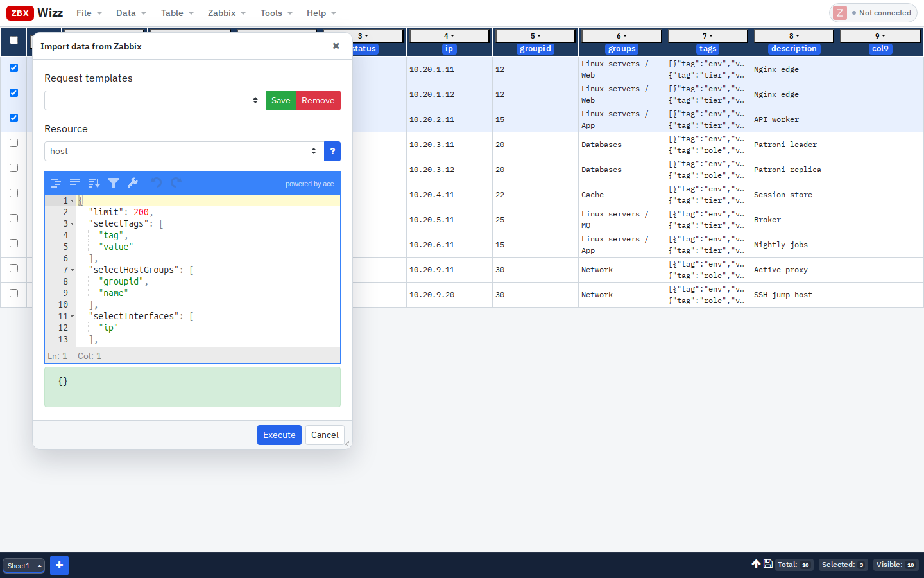Open the Tools menu
The height and width of the screenshot is (578, 924).
(x=276, y=13)
